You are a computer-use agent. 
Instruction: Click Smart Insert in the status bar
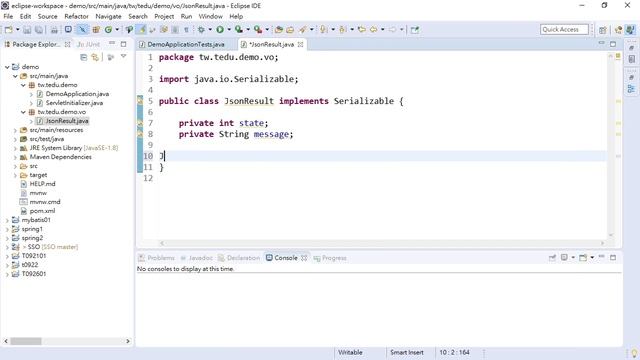click(x=407, y=352)
